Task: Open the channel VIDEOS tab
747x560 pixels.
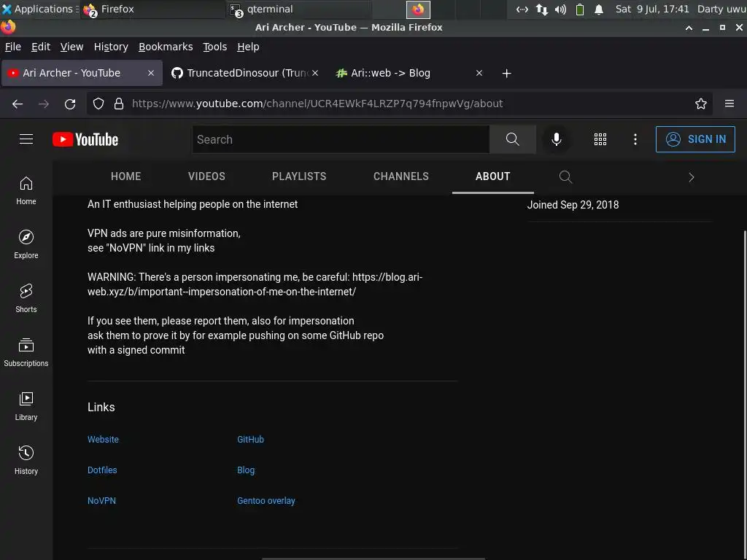Action: [206, 176]
